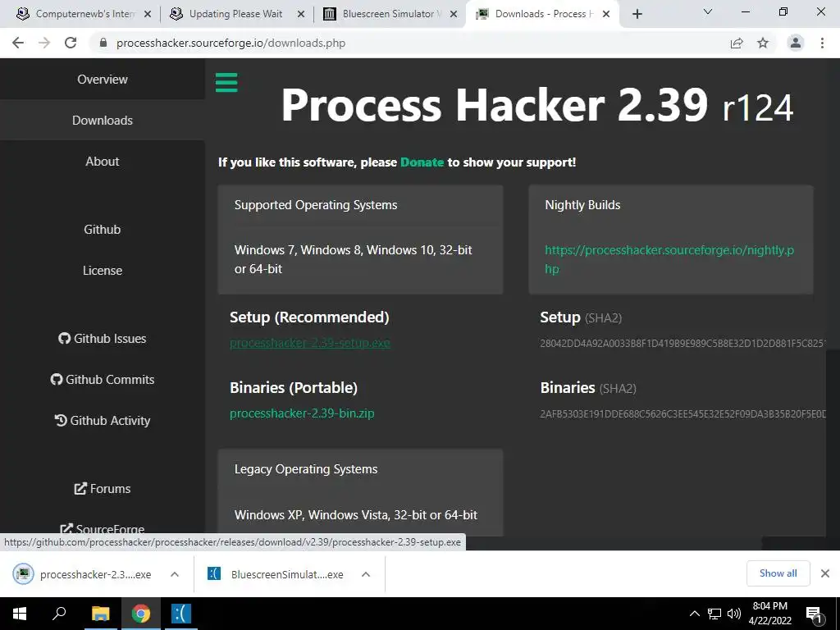Close the Updating Please Wait tab
The height and width of the screenshot is (630, 840).
pyautogui.click(x=301, y=14)
